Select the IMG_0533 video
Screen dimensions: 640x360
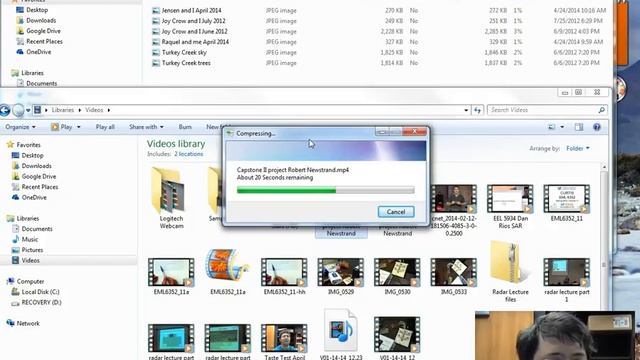(x=454, y=272)
